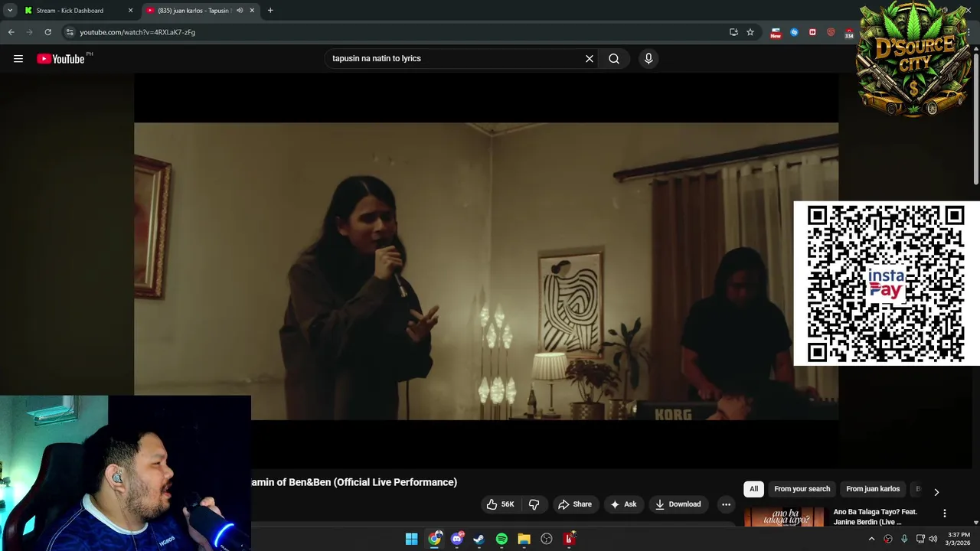Open the Ask AI button
Image resolution: width=980 pixels, height=551 pixels.
(622, 504)
